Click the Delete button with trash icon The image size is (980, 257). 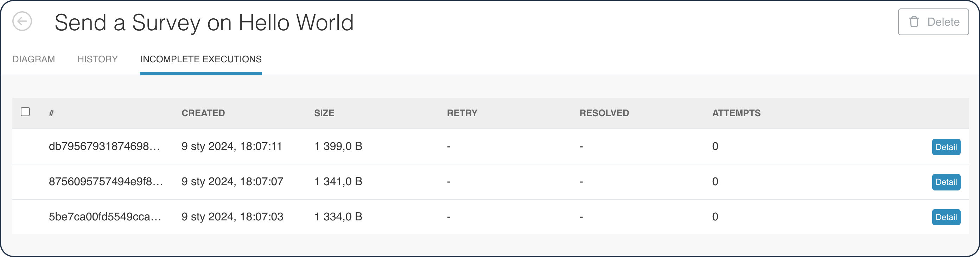pos(933,22)
